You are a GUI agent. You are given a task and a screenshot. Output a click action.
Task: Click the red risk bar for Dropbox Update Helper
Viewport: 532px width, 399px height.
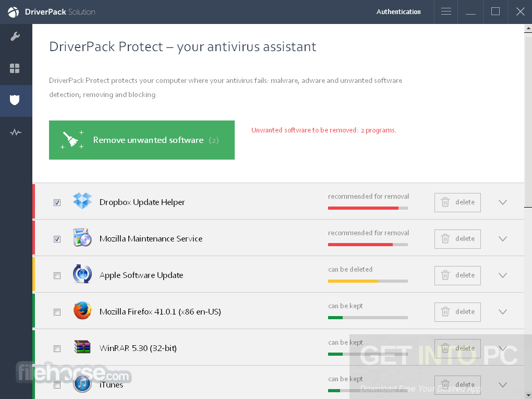(368, 208)
